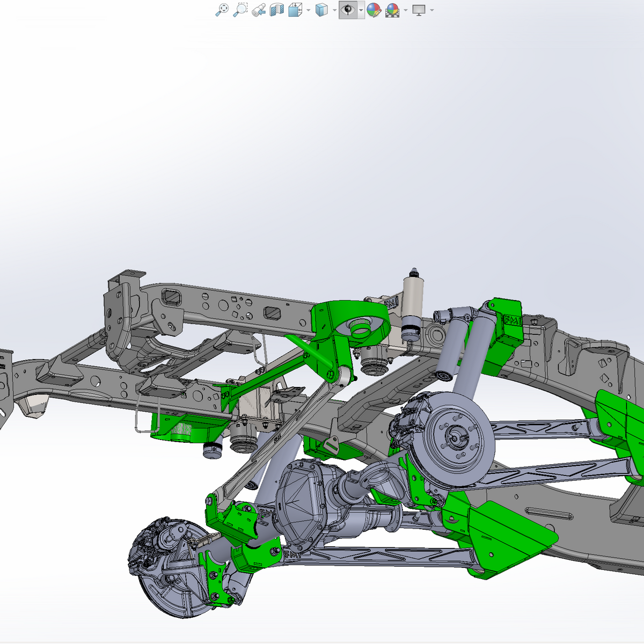Click the Zoom to Fit icon

pyautogui.click(x=222, y=10)
